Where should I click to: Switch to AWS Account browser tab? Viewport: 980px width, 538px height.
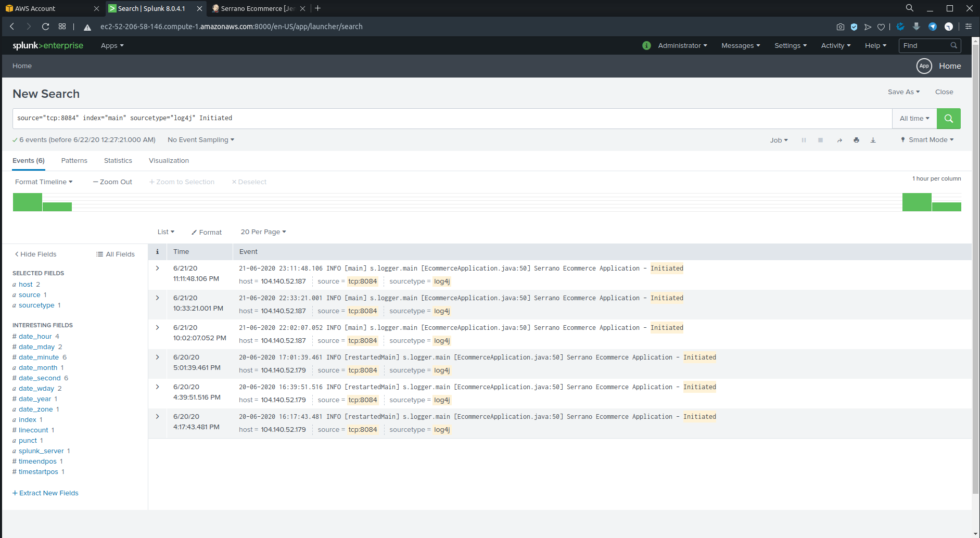point(52,8)
